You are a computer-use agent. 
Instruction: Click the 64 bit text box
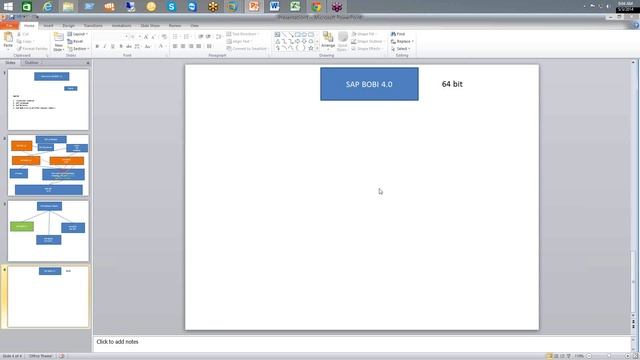tap(452, 84)
